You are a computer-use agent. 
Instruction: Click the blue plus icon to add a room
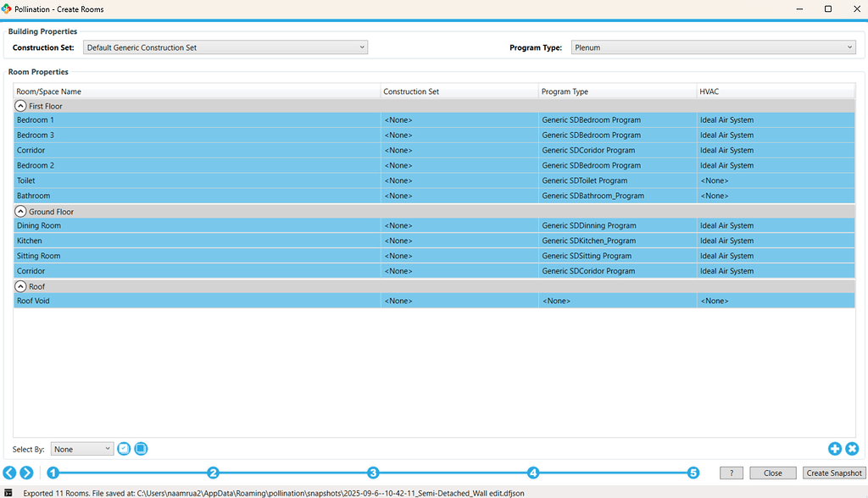coord(835,448)
